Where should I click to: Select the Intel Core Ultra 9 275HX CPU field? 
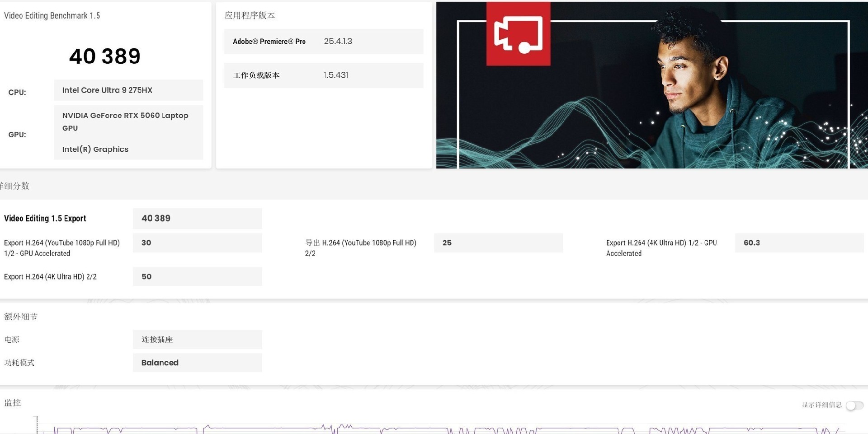(128, 90)
